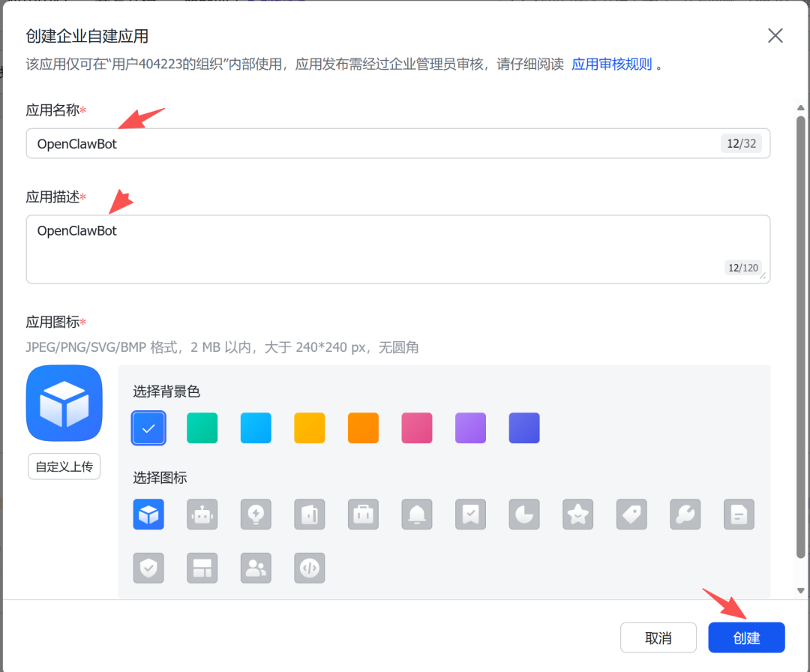
Task: Click the 创建 button to create the app
Action: pos(746,637)
